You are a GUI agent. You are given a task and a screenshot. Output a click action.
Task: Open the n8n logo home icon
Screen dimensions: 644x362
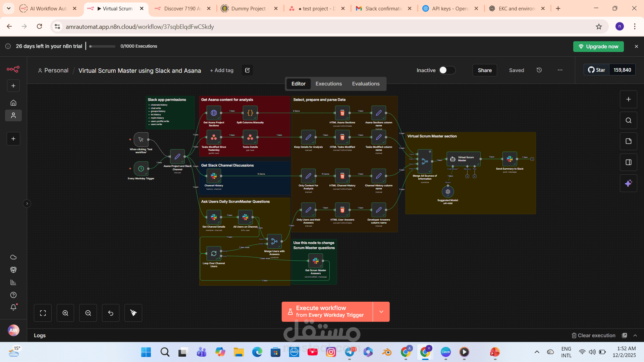(x=13, y=69)
